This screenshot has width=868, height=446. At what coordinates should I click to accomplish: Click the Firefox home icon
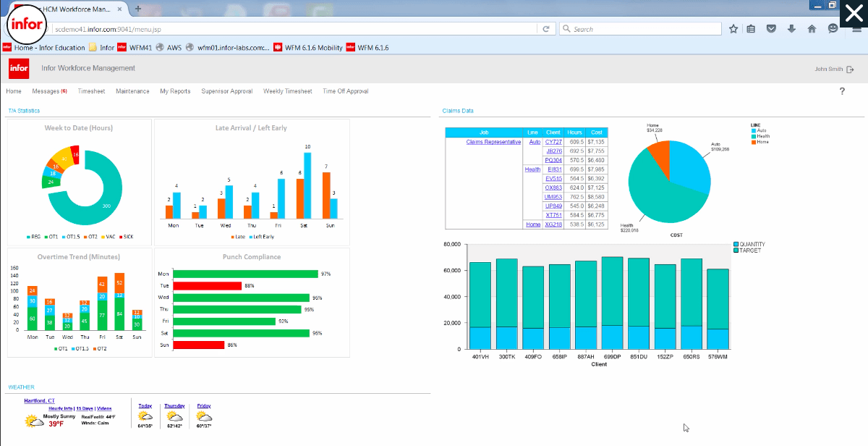point(812,28)
